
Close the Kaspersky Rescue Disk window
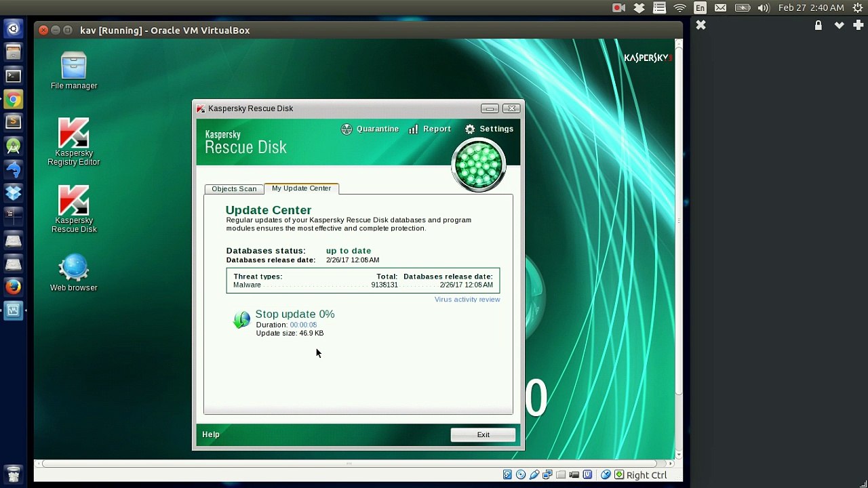click(x=512, y=108)
